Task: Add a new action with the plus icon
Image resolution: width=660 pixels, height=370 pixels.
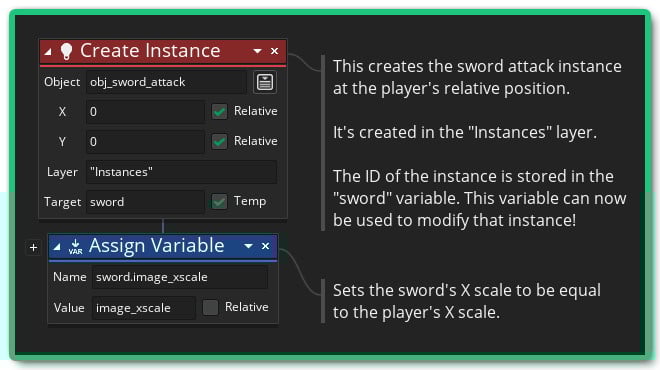Action: click(34, 248)
